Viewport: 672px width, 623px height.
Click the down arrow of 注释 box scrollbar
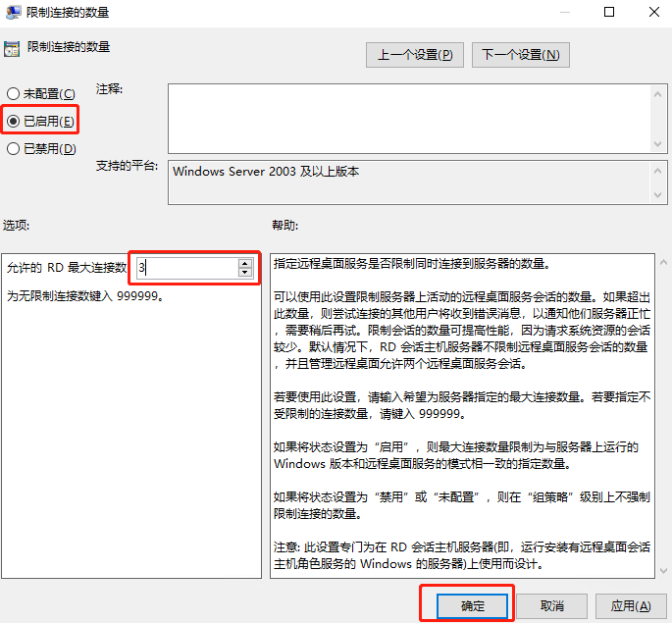(x=657, y=142)
